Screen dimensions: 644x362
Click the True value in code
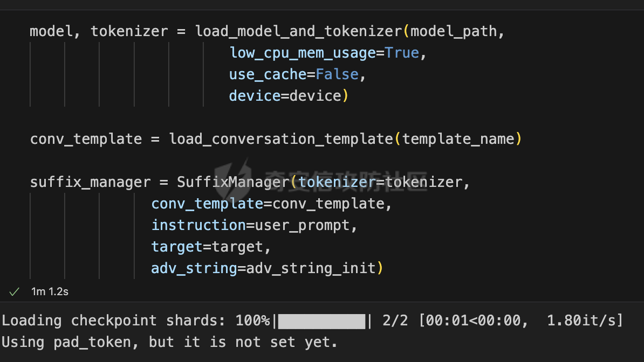[x=402, y=53]
